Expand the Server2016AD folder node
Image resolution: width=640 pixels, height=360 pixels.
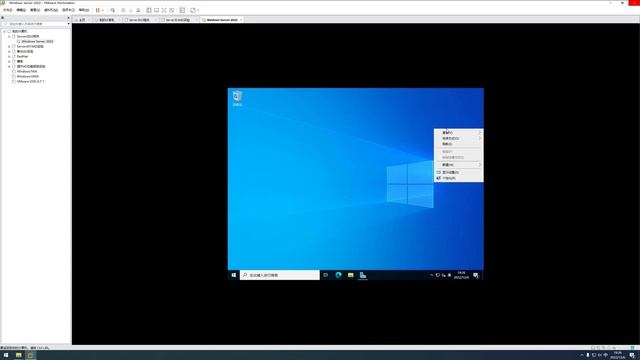click(9, 47)
